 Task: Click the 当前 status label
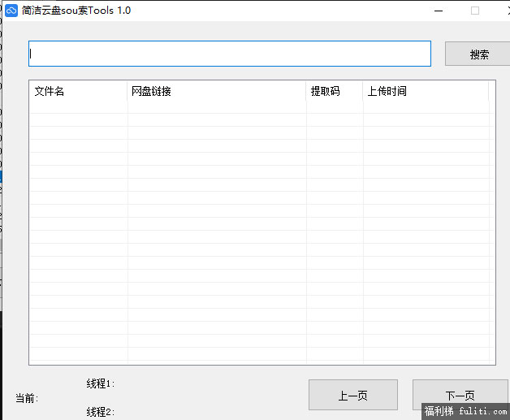point(27,398)
